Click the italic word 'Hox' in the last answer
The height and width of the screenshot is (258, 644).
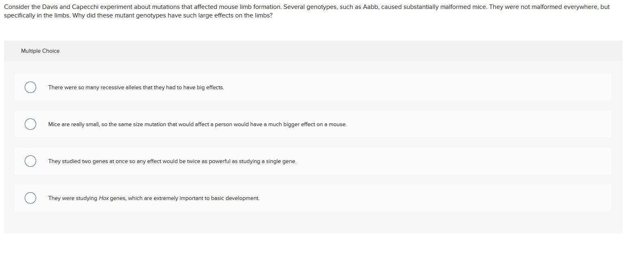click(104, 198)
